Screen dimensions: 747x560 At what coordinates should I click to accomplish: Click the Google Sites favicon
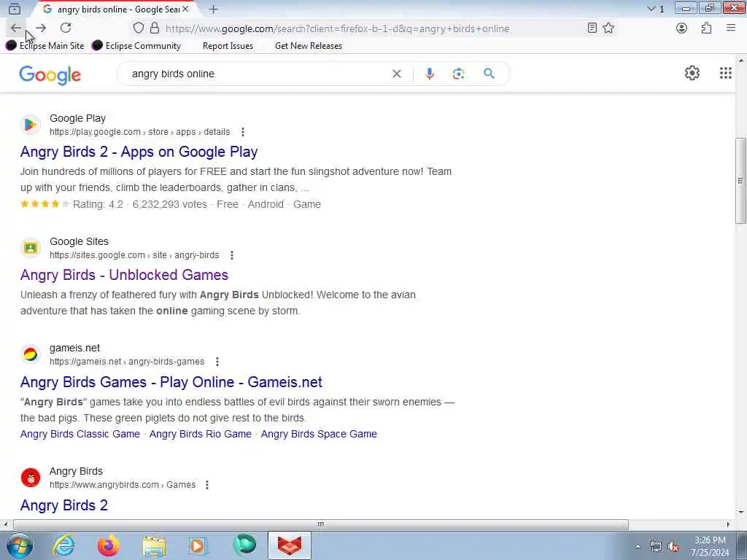[31, 248]
